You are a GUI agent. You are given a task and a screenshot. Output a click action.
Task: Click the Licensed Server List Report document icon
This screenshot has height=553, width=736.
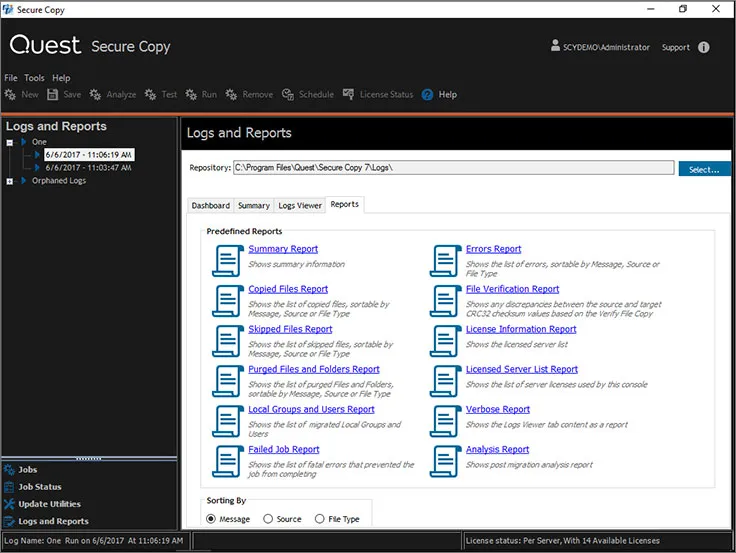coord(445,381)
